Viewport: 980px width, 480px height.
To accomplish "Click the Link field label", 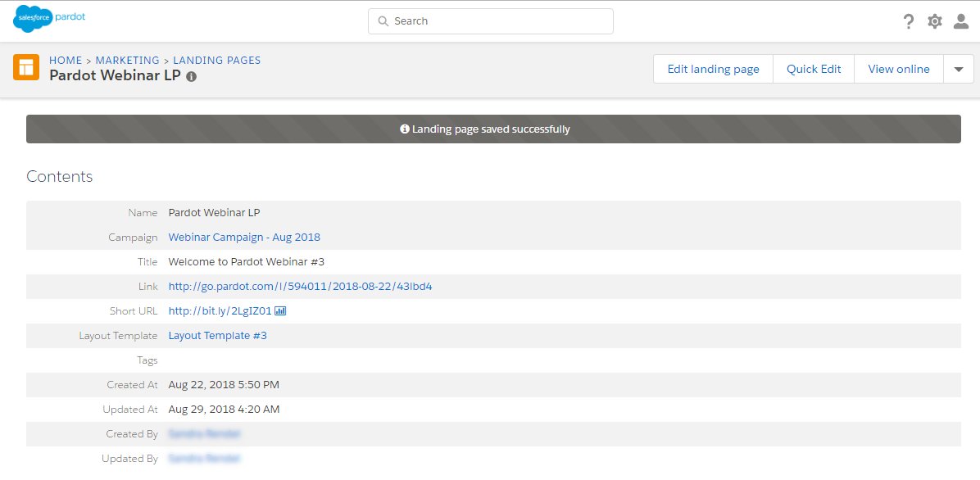I will [148, 287].
